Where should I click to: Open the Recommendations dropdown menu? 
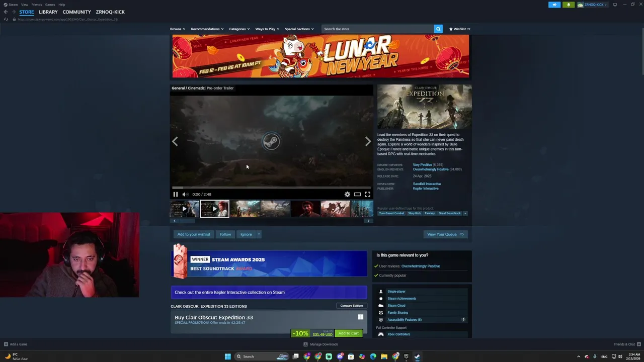[207, 29]
